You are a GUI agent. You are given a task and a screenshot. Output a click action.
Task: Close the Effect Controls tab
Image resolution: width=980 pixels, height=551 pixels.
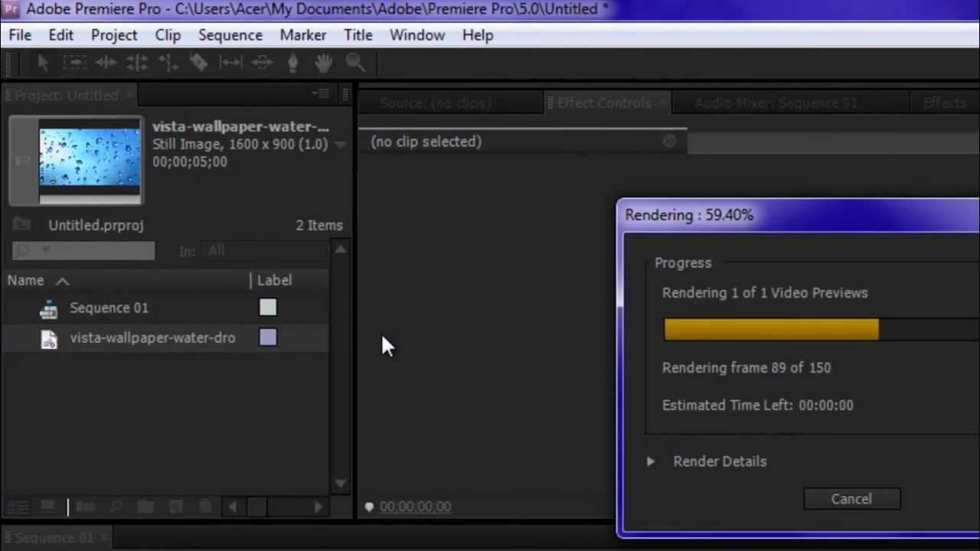[x=662, y=103]
